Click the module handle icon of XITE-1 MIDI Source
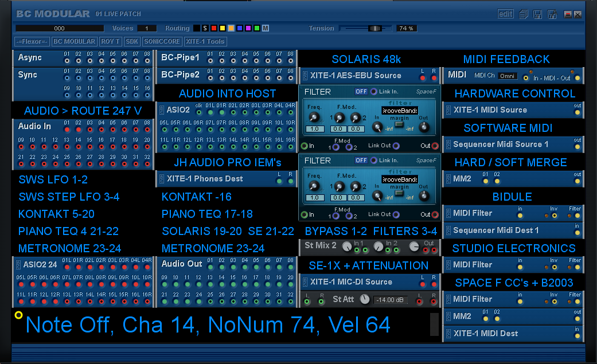Viewport: 597px width, 364px height. click(x=448, y=110)
